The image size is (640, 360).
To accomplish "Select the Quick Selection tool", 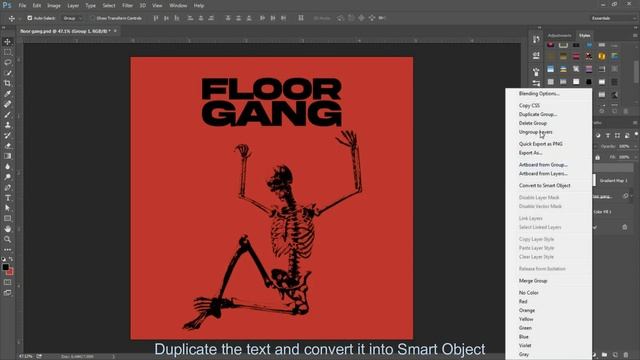I will tap(7, 73).
